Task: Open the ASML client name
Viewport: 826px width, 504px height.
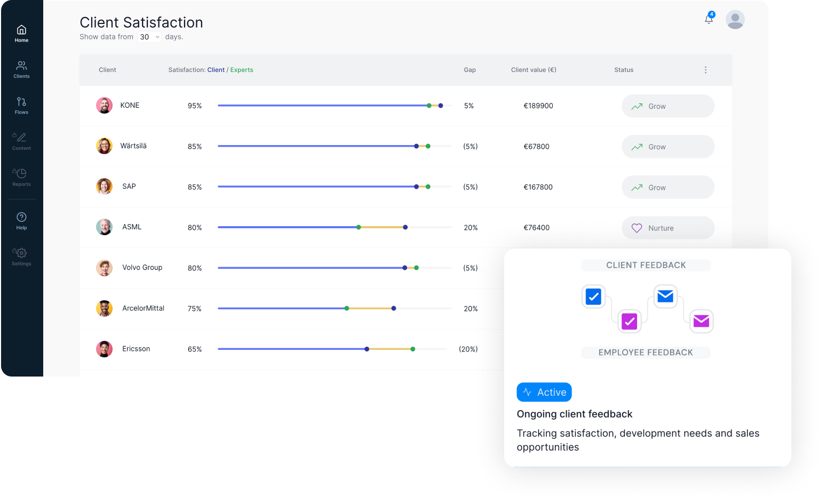Action: [132, 227]
